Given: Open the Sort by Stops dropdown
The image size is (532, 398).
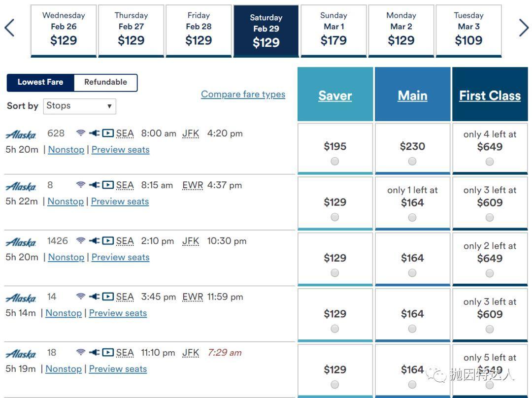Looking at the screenshot, I should coord(79,106).
